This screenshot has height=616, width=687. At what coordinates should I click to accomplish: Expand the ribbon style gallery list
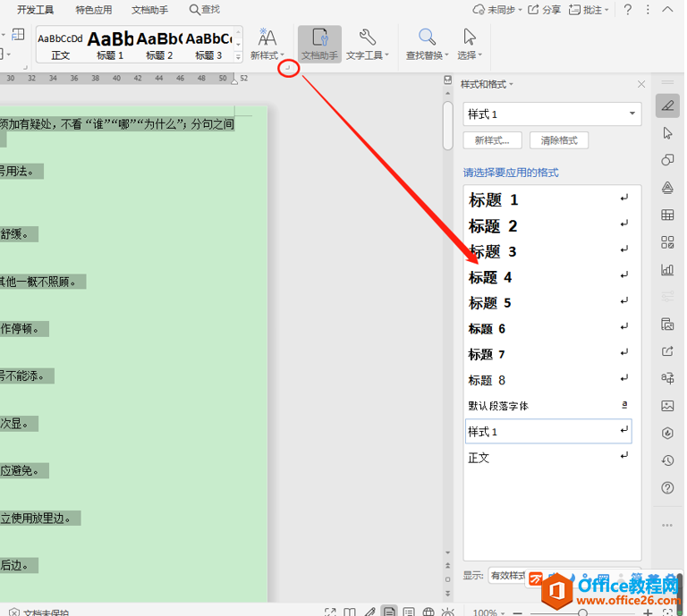click(238, 56)
